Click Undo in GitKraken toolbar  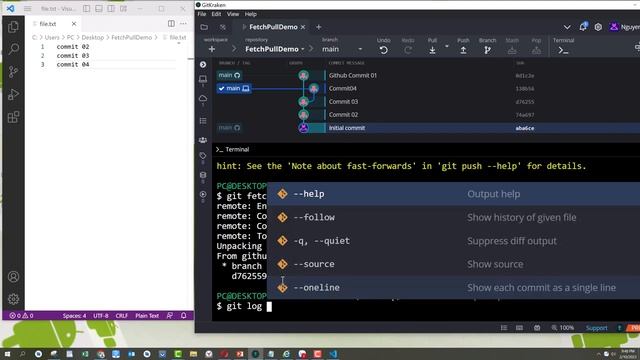(x=383, y=46)
